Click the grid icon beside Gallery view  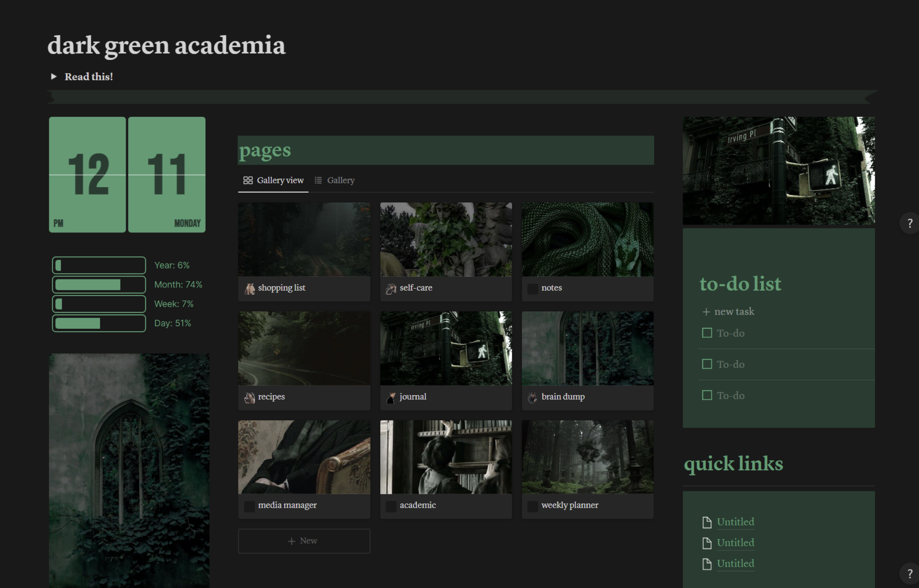[248, 180]
